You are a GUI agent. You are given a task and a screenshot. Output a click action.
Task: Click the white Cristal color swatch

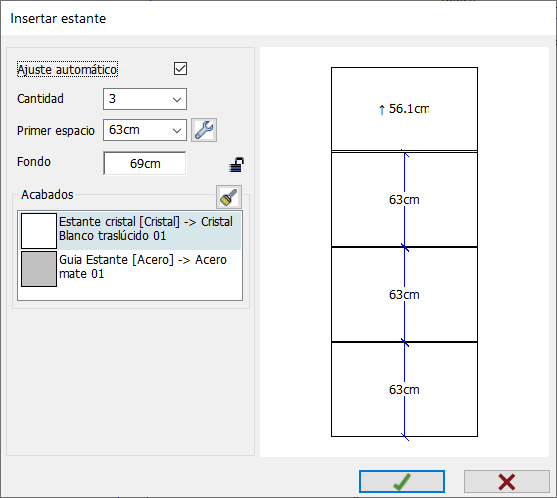pyautogui.click(x=39, y=231)
